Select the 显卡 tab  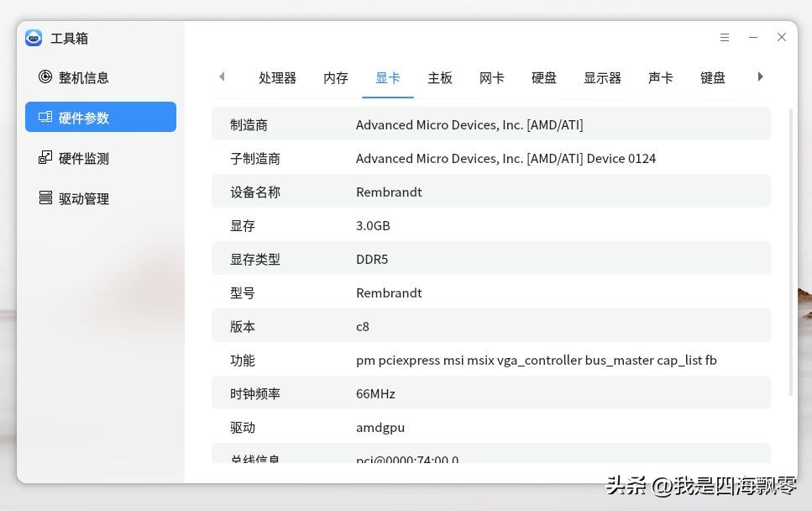[x=387, y=77]
